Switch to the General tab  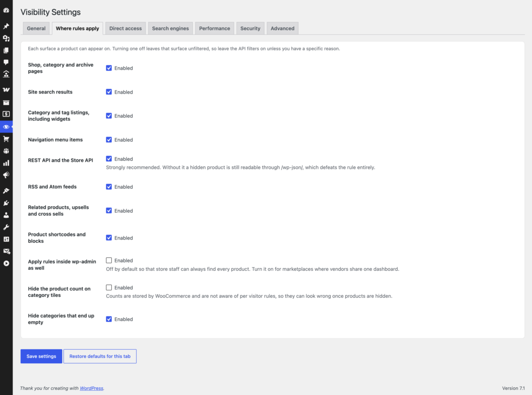coord(36,29)
